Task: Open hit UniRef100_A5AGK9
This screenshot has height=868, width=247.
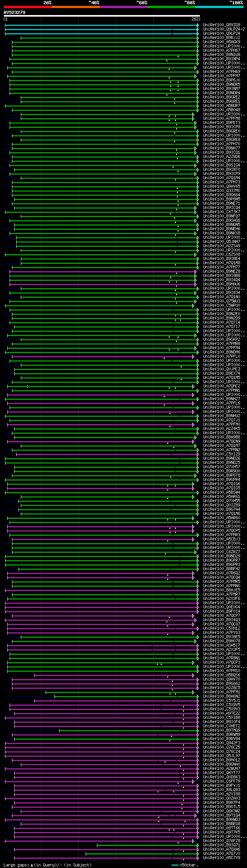Action: pos(222,42)
